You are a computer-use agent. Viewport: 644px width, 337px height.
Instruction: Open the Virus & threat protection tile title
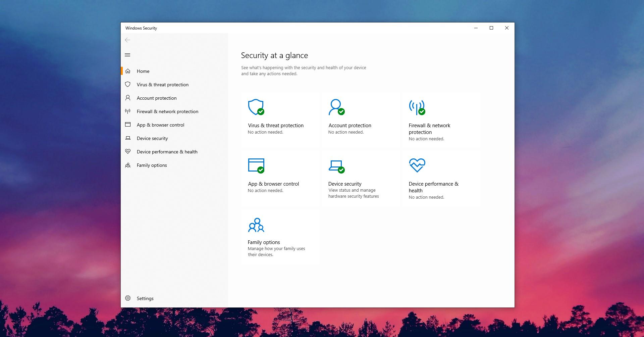[x=276, y=126]
